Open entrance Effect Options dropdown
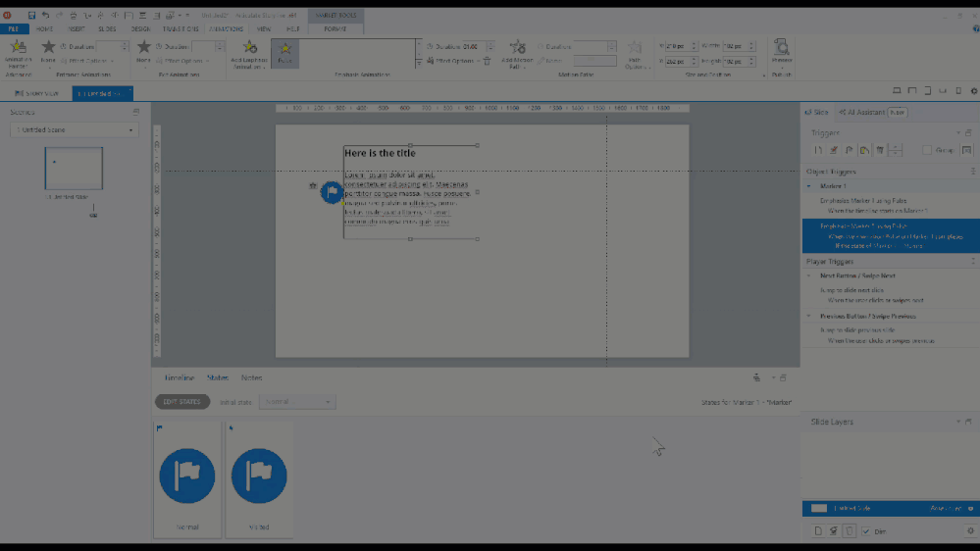980x551 pixels. tap(87, 61)
